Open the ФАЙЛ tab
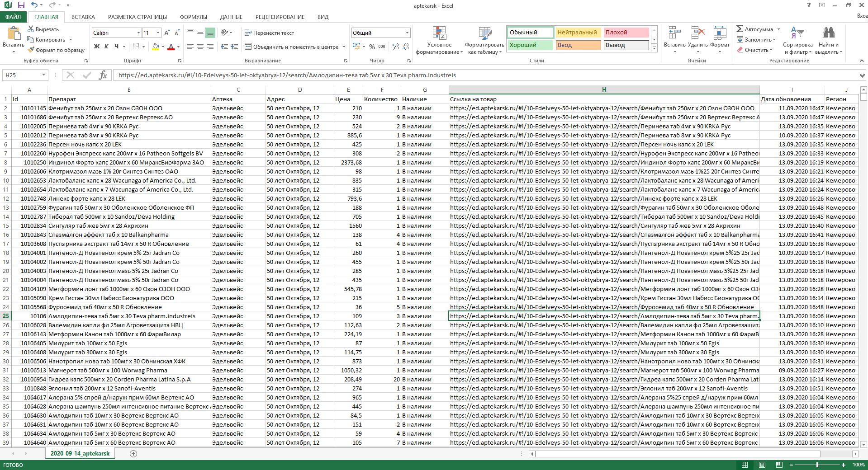Screen dimensions: 868x470 14,17
